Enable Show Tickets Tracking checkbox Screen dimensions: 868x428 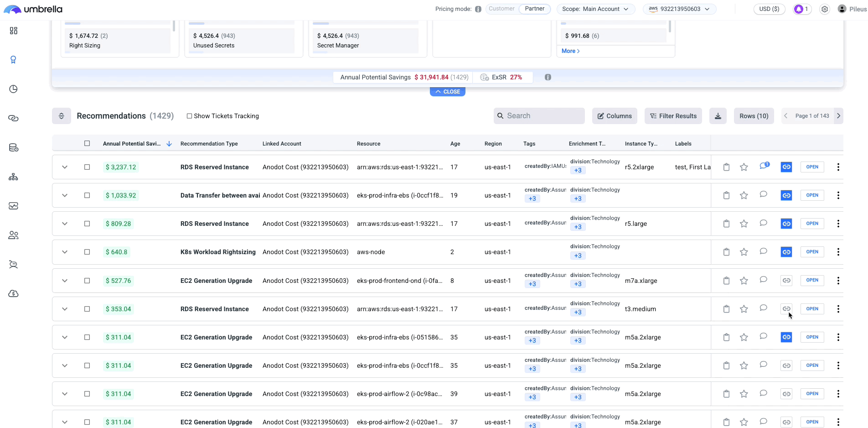[189, 116]
